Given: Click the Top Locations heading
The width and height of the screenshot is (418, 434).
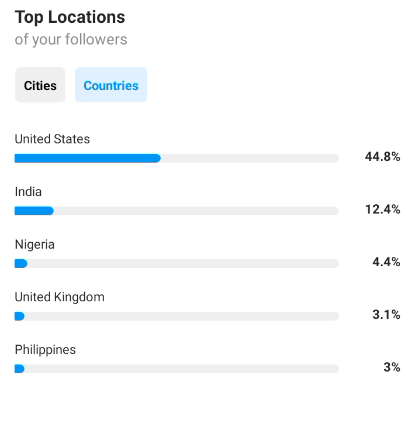Looking at the screenshot, I should [x=70, y=17].
